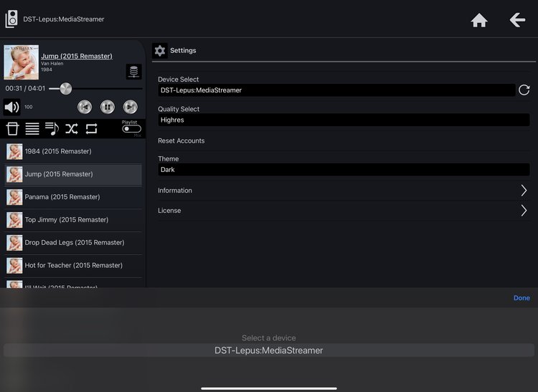Click Reset Accounts
The image size is (538, 392).
tap(181, 140)
